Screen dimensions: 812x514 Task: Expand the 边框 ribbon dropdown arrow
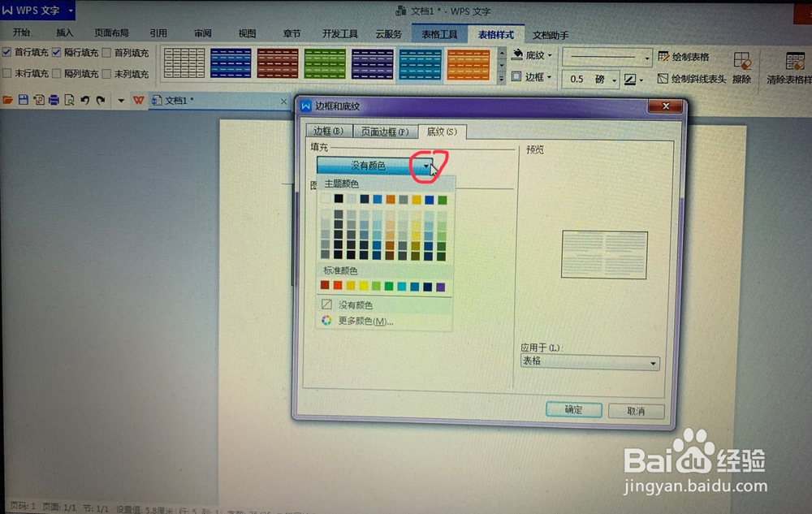coord(549,78)
